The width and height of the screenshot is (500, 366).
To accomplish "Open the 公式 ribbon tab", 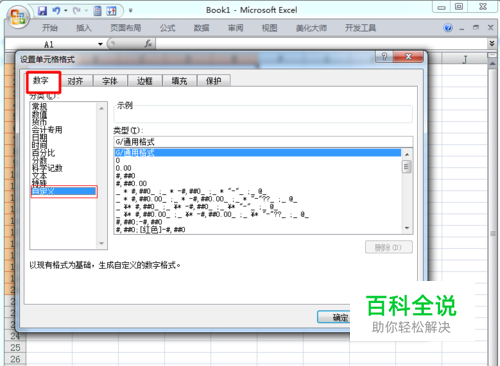I will click(167, 28).
